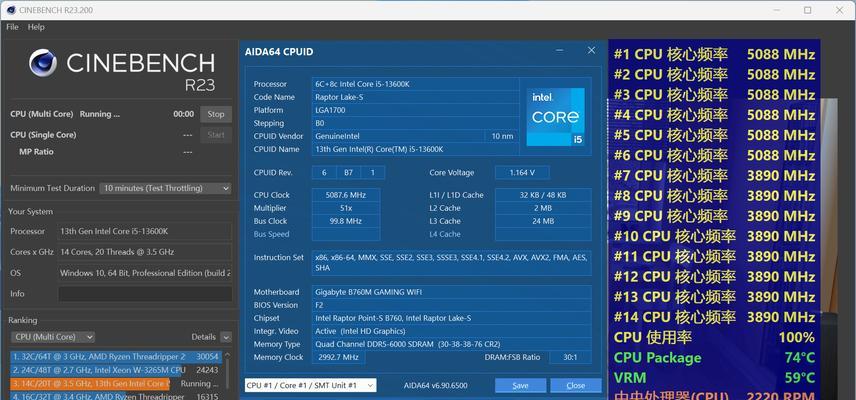Select the 13th Gen Intel Core ranking row
The height and width of the screenshot is (400, 856).
pyautogui.click(x=116, y=384)
